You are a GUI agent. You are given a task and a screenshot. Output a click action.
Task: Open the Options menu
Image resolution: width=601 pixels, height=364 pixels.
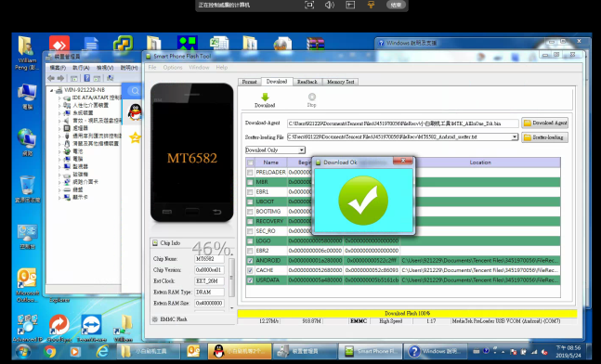[173, 68]
